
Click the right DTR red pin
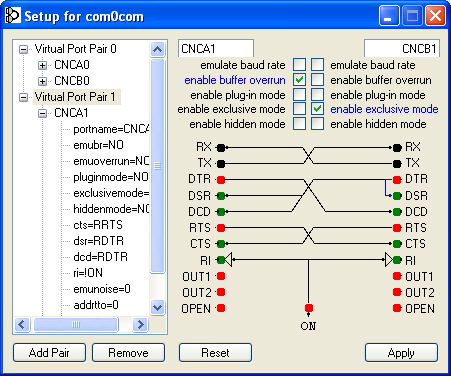click(x=397, y=180)
